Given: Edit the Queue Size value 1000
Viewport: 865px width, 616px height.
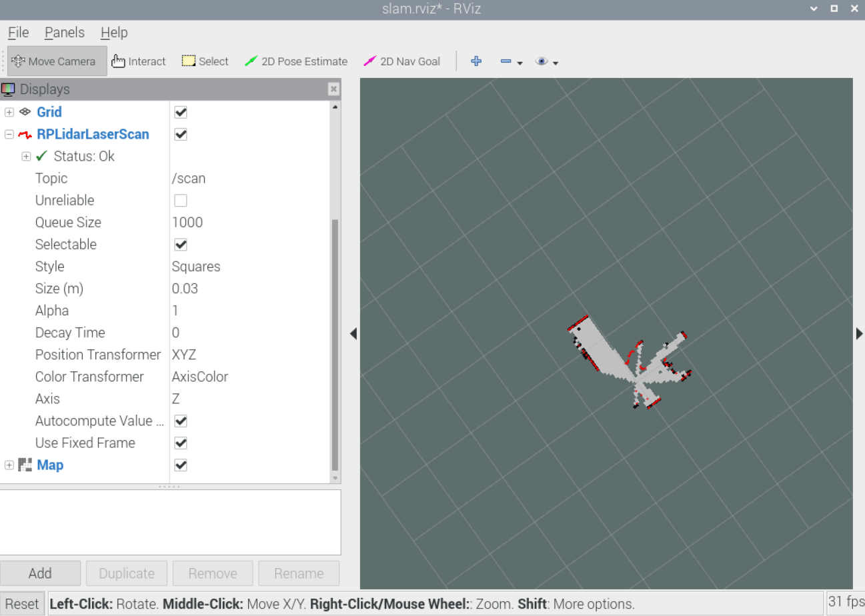Looking at the screenshot, I should pyautogui.click(x=250, y=223).
